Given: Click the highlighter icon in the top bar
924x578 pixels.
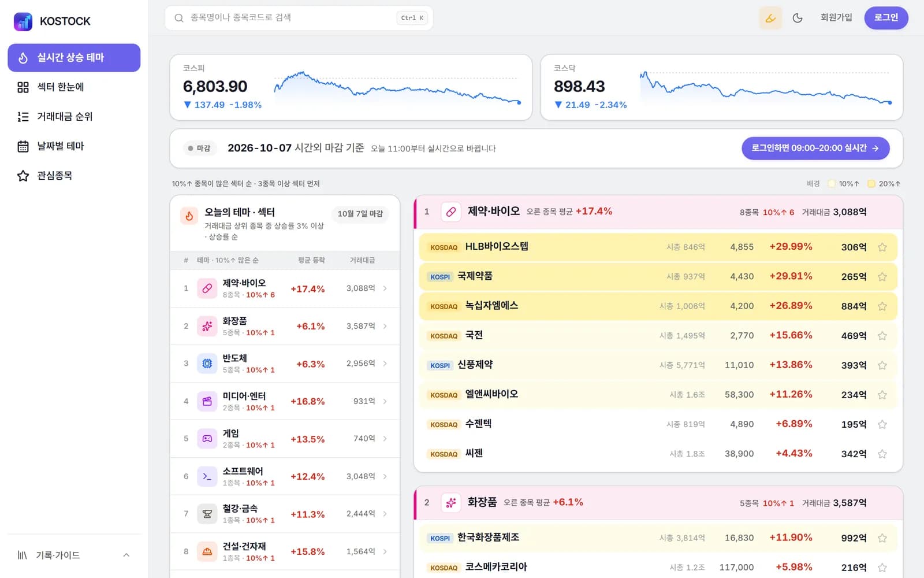Looking at the screenshot, I should click(x=770, y=18).
